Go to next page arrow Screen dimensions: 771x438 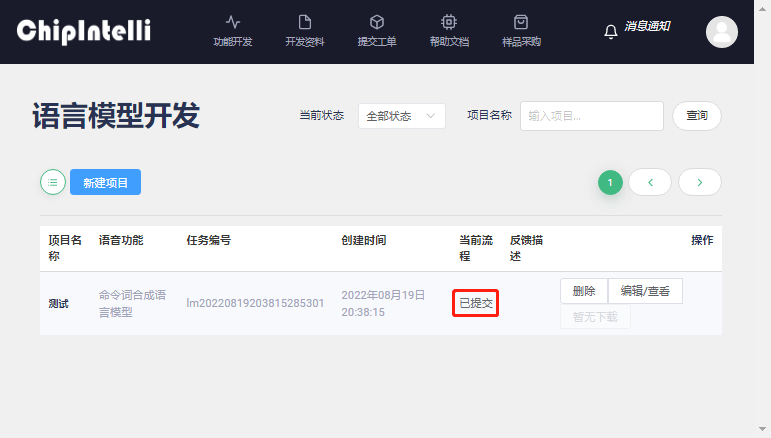(x=699, y=182)
